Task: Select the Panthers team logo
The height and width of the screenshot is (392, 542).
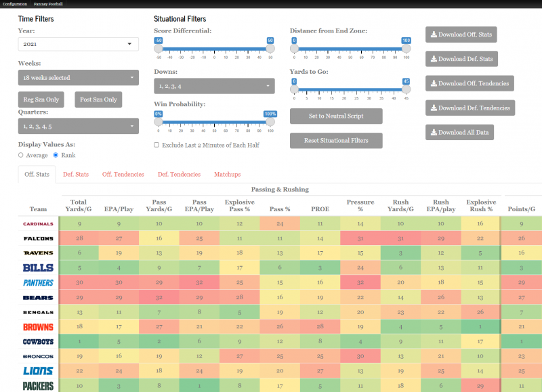Action: [x=38, y=282]
